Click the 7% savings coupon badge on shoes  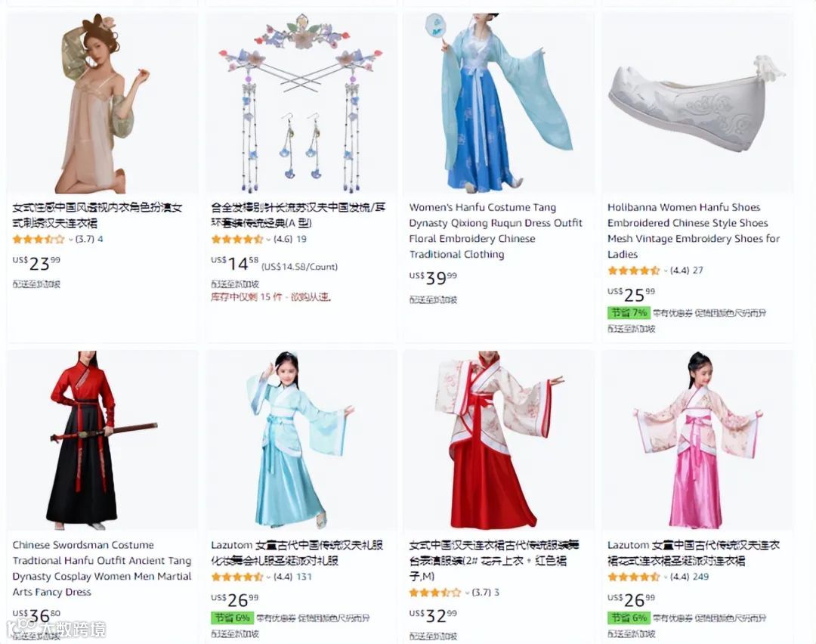(629, 313)
